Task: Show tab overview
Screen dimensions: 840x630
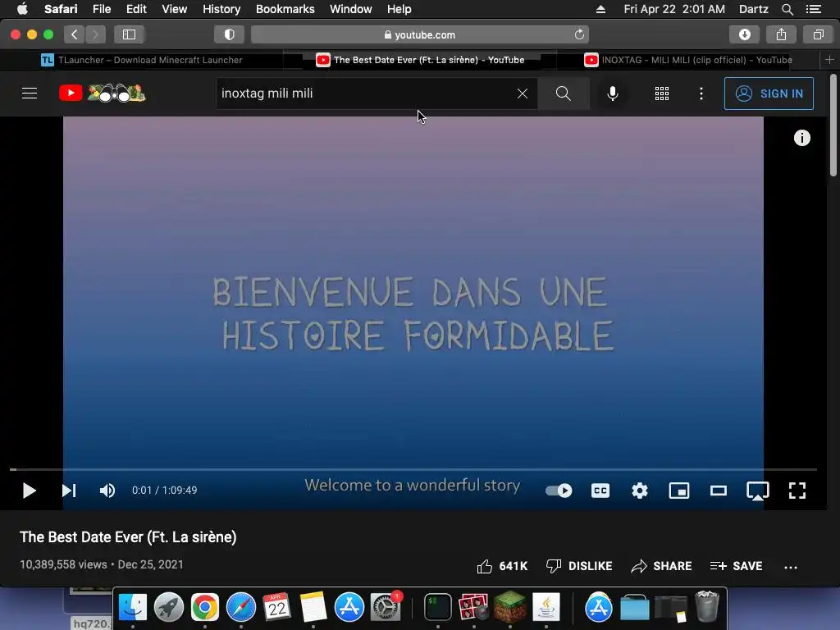Action: point(818,34)
